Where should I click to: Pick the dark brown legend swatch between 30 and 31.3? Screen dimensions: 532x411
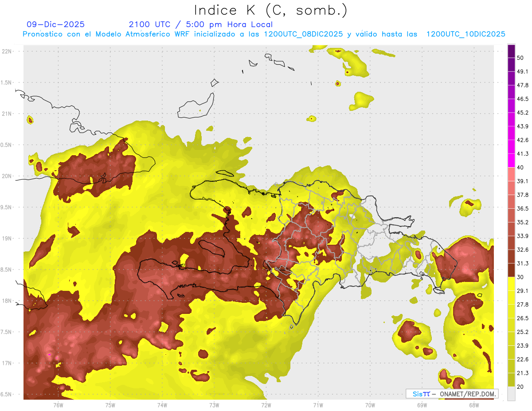coord(511,270)
